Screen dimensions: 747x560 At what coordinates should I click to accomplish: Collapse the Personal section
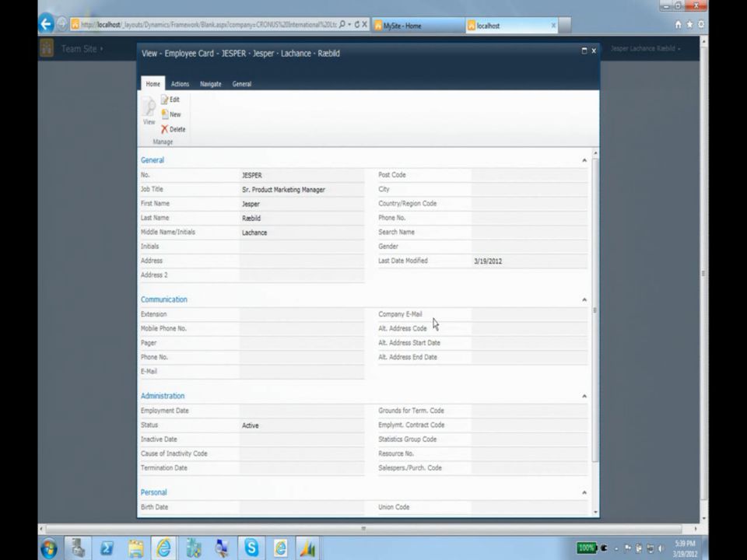584,492
